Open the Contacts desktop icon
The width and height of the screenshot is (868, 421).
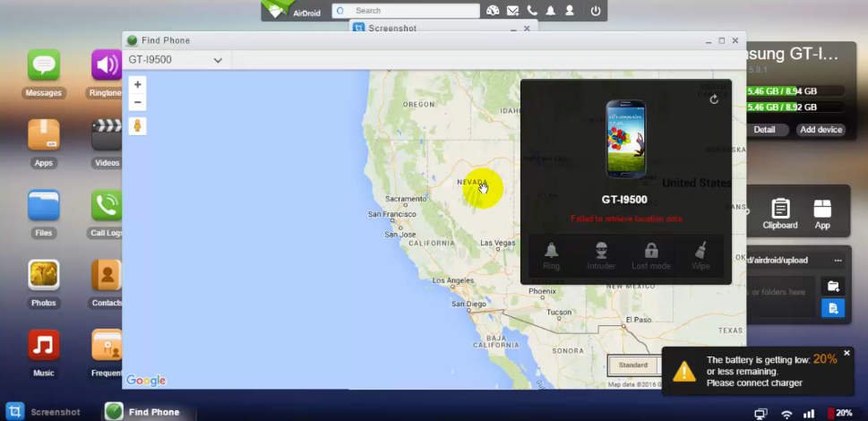[107, 275]
